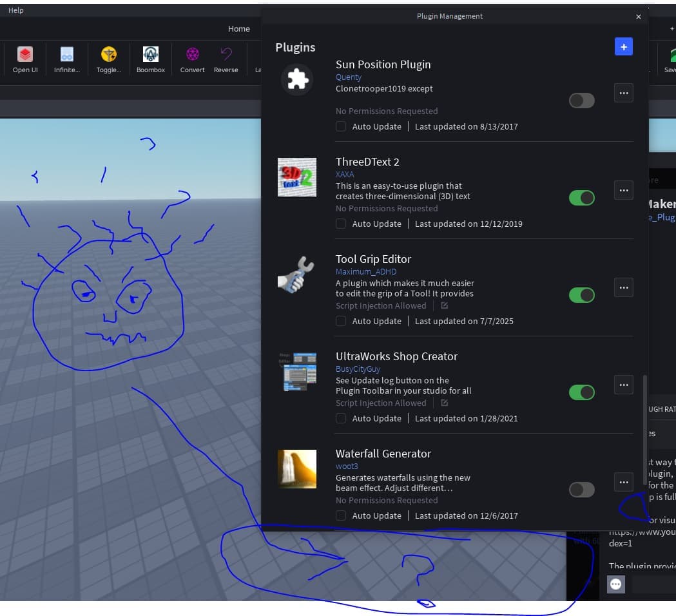Screen dimensions: 676x616
Task: Open external link icon beside UltraWorks Shop Creator permissions
Action: [x=444, y=403]
